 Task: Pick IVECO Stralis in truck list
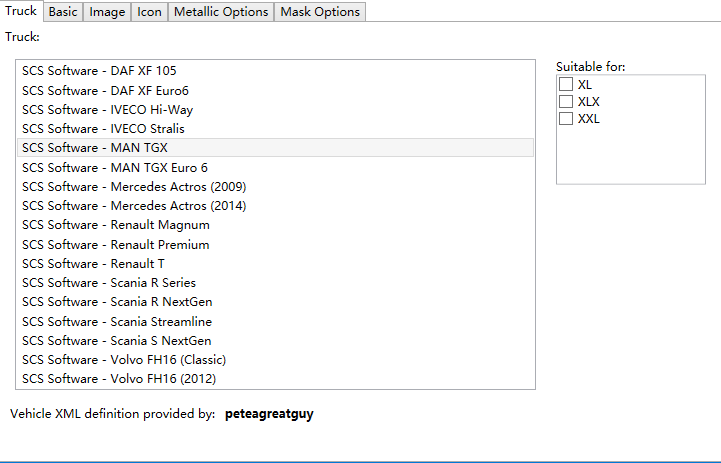103,129
